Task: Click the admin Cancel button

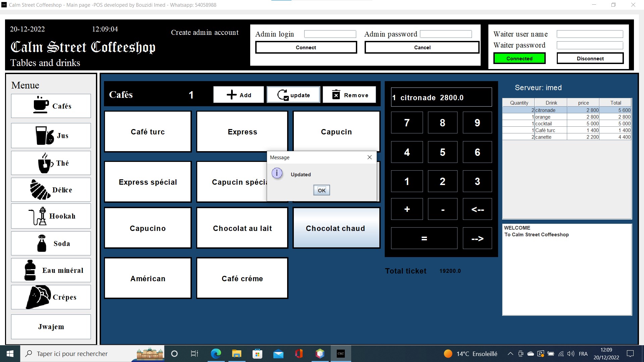Action: coord(422,47)
